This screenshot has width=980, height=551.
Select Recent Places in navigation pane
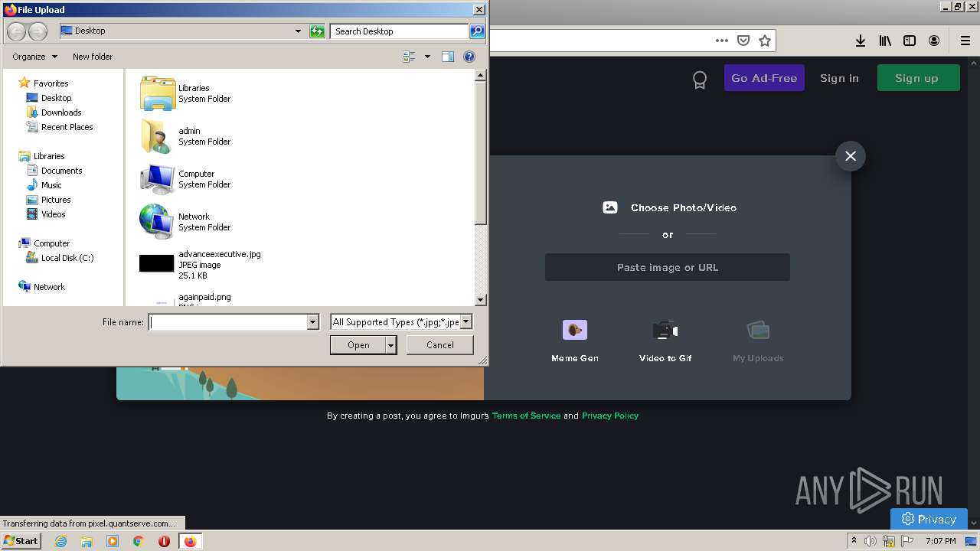tap(67, 127)
